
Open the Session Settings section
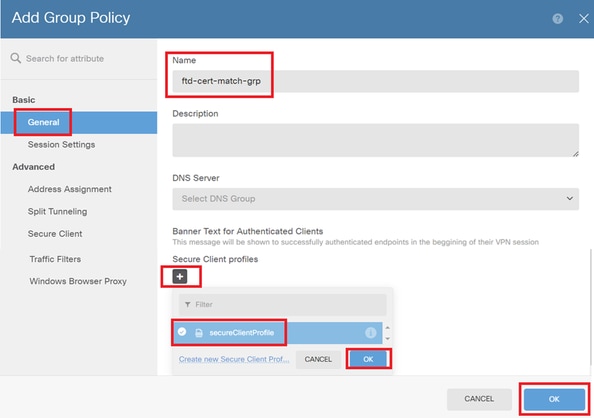pos(61,144)
